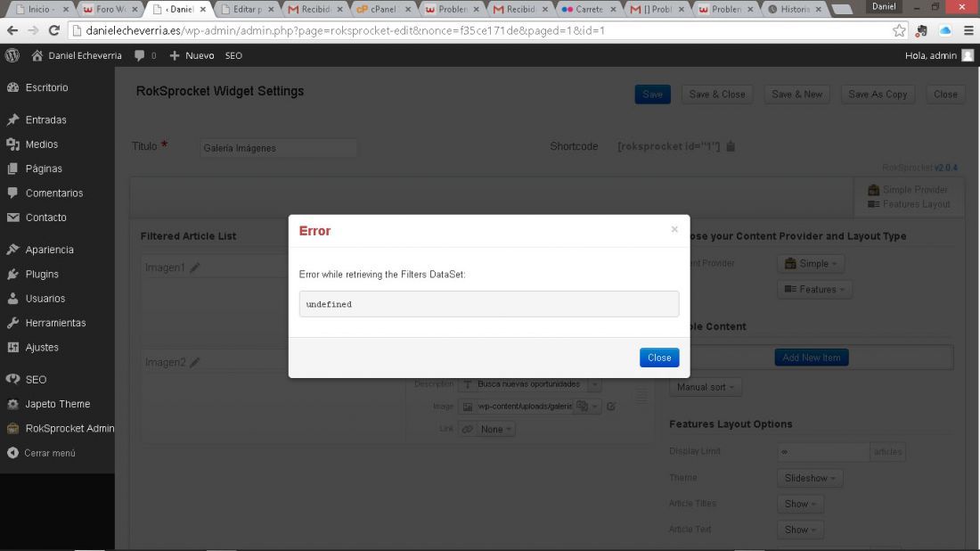This screenshot has height=551, width=980.
Task: Switch to the Editar p browser tab
Action: click(247, 10)
